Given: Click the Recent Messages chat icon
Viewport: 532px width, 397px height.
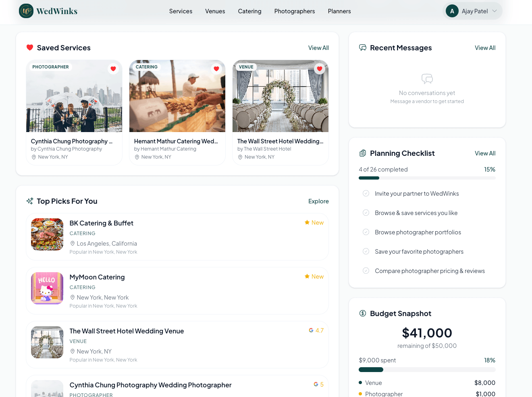Looking at the screenshot, I should [363, 48].
